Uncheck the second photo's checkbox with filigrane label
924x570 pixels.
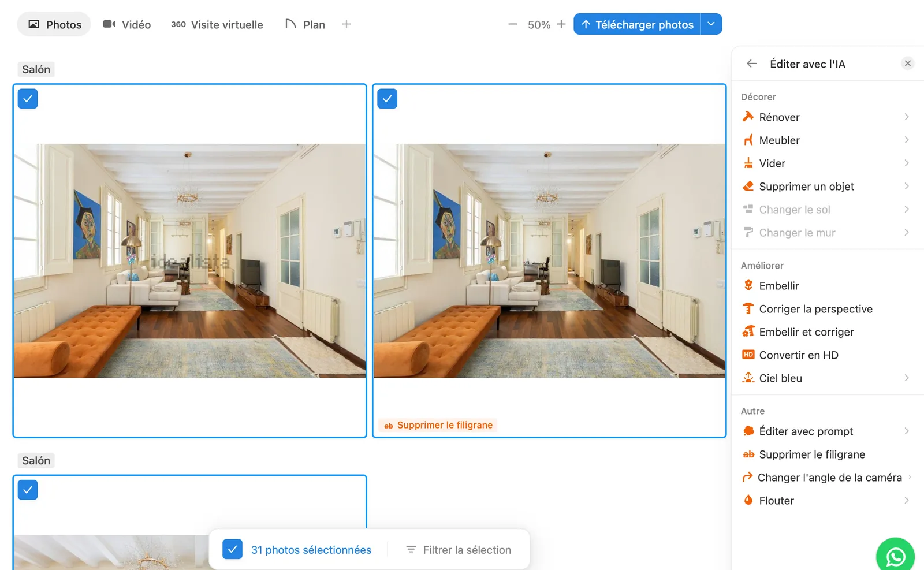pyautogui.click(x=387, y=99)
